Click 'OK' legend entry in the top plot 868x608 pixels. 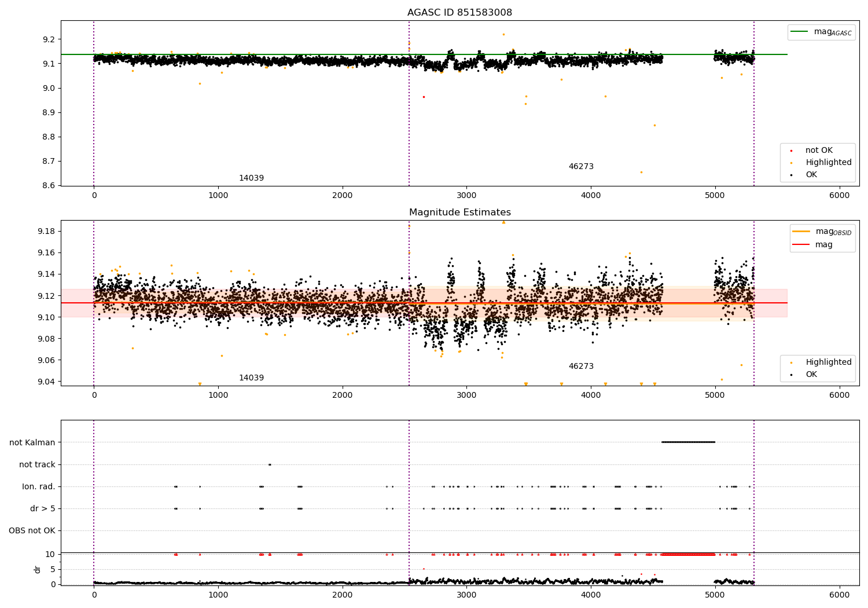tap(804, 175)
